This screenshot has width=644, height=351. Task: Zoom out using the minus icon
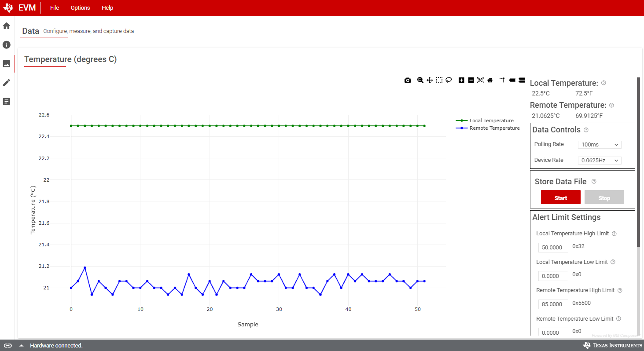click(471, 80)
